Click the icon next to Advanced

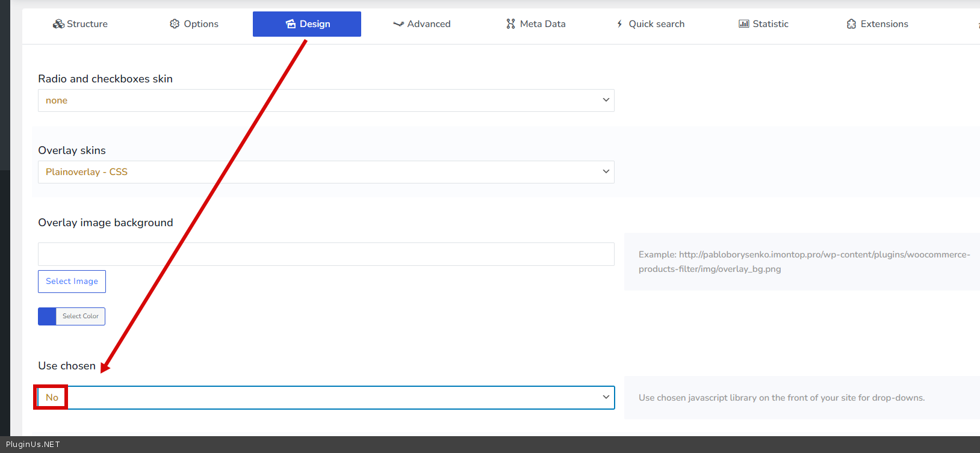pos(398,24)
